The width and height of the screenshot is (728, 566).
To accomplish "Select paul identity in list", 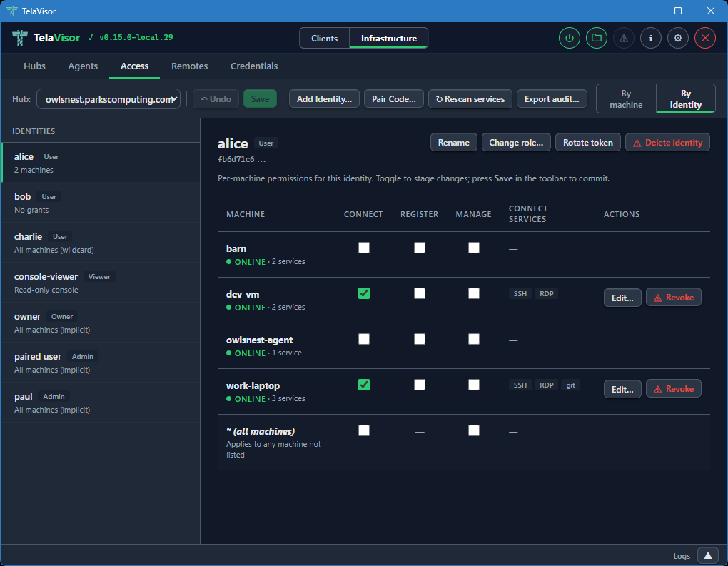I will click(x=101, y=402).
